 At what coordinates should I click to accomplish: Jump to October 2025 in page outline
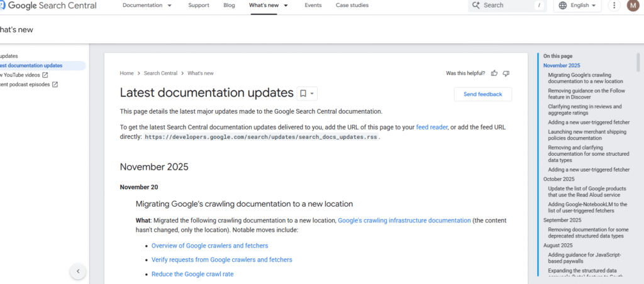pos(560,179)
